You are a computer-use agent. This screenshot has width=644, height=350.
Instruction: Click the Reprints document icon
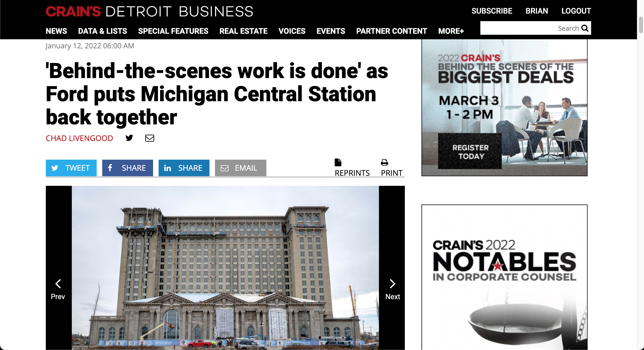(338, 162)
